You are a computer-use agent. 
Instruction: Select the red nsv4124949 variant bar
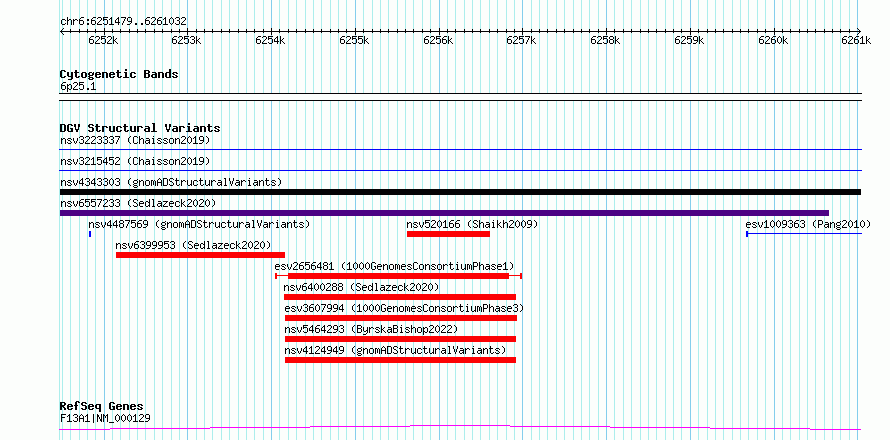400,360
